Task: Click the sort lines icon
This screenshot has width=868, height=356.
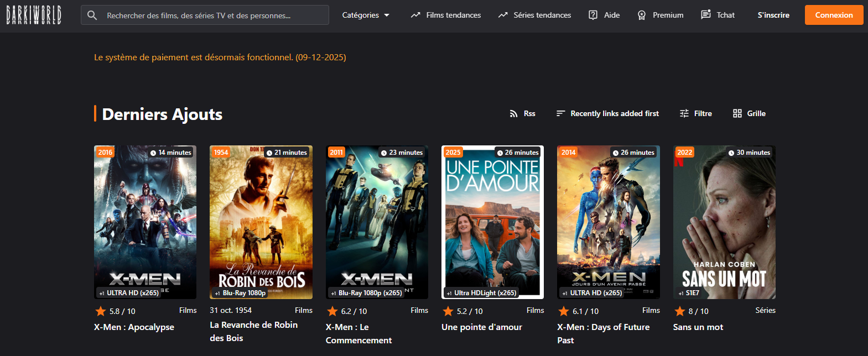Action: pyautogui.click(x=560, y=113)
